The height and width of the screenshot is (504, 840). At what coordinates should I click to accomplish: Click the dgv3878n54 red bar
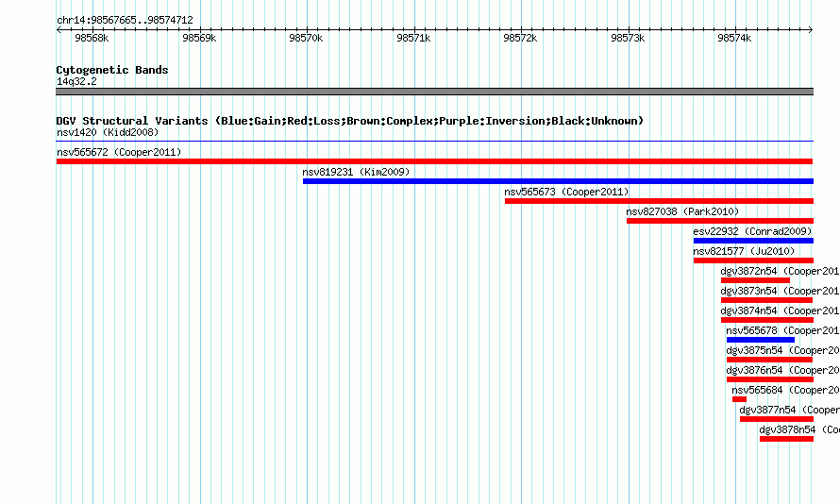[x=786, y=439]
